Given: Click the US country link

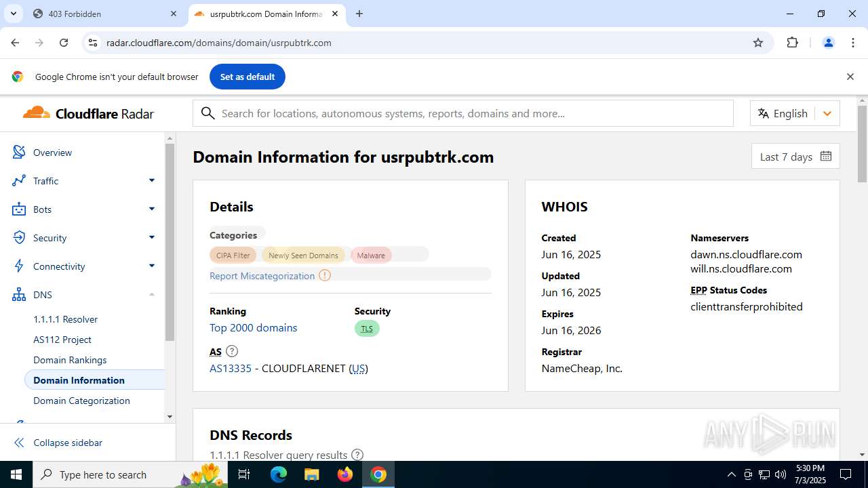Looking at the screenshot, I should (359, 368).
